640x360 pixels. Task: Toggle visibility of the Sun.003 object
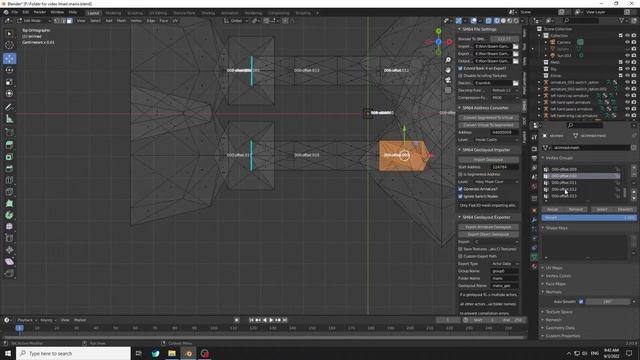click(x=627, y=56)
